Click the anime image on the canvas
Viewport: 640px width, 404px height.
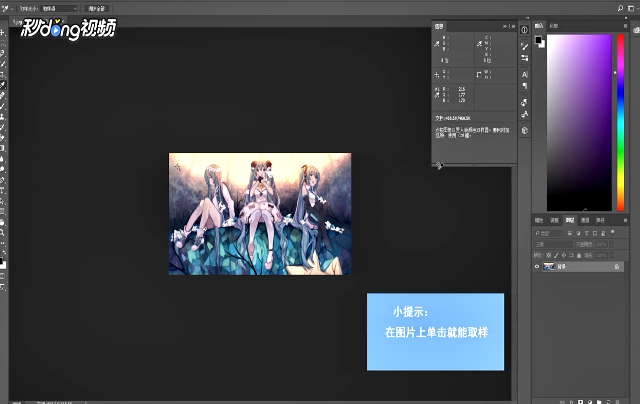point(260,214)
